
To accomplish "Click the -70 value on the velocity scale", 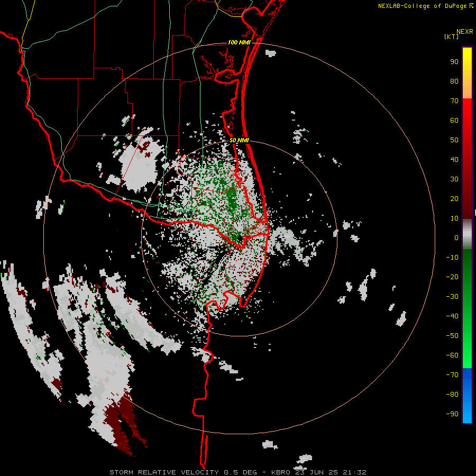I will 452,374.
